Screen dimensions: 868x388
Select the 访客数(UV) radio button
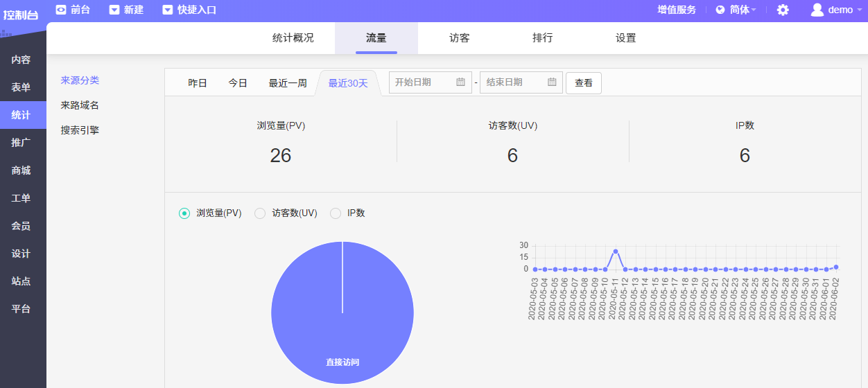click(260, 213)
